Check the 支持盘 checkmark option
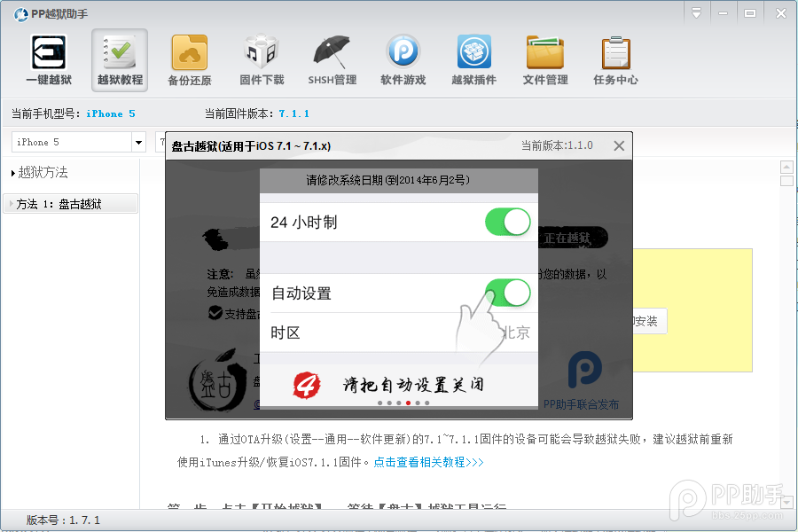 (x=216, y=312)
